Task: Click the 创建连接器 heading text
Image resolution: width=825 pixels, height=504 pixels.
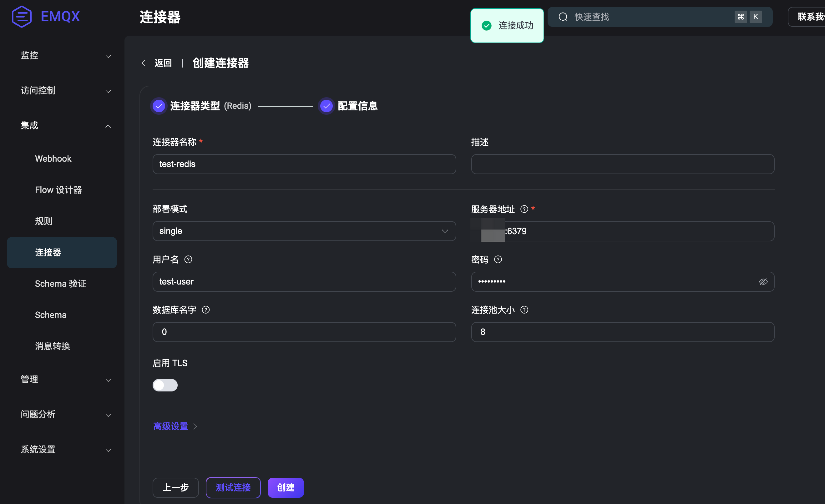Action: 221,63
